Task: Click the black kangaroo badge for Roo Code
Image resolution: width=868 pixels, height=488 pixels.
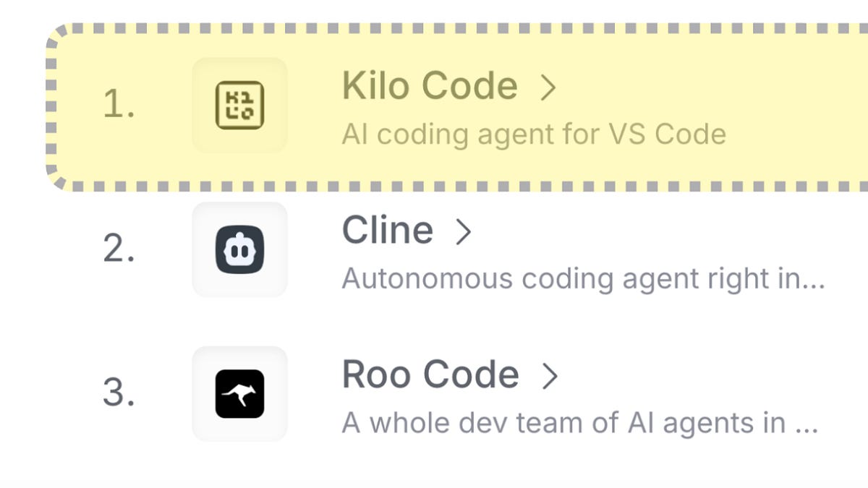Action: pyautogui.click(x=240, y=393)
